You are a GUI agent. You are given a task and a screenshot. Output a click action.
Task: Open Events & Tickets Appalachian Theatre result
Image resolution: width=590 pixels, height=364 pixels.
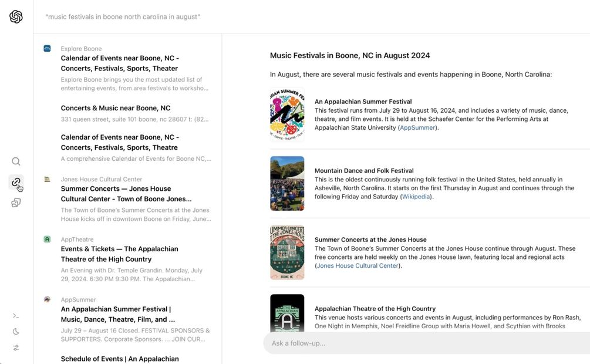(x=119, y=254)
